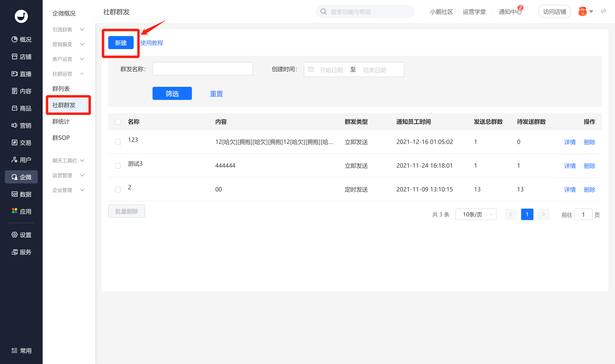Screen dimensions: 615x364
Task: Open 群列表 in the submenu
Action: 61,89
